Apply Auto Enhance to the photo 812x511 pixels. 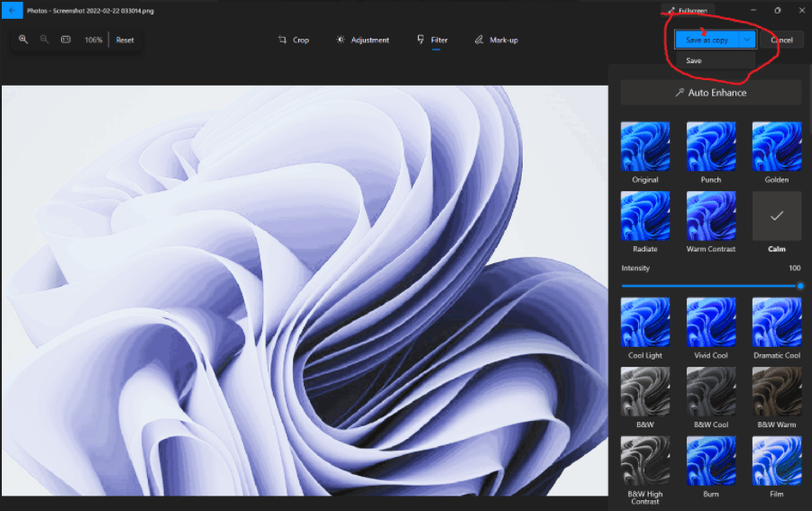point(711,93)
